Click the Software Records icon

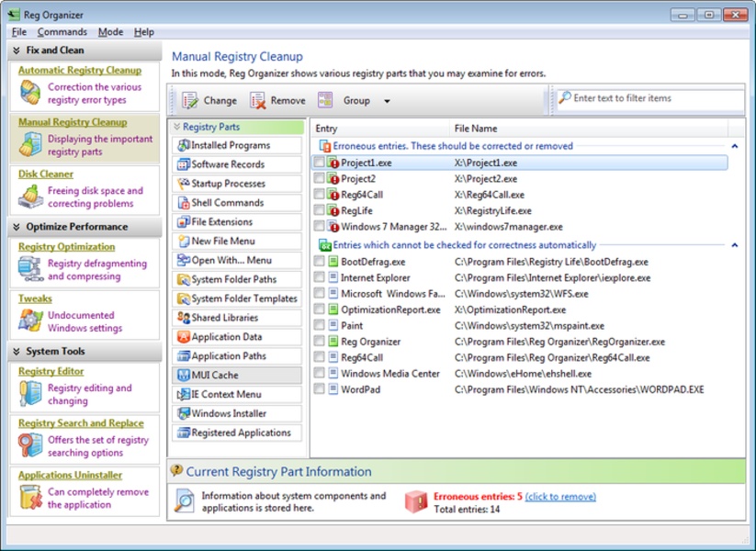point(183,164)
